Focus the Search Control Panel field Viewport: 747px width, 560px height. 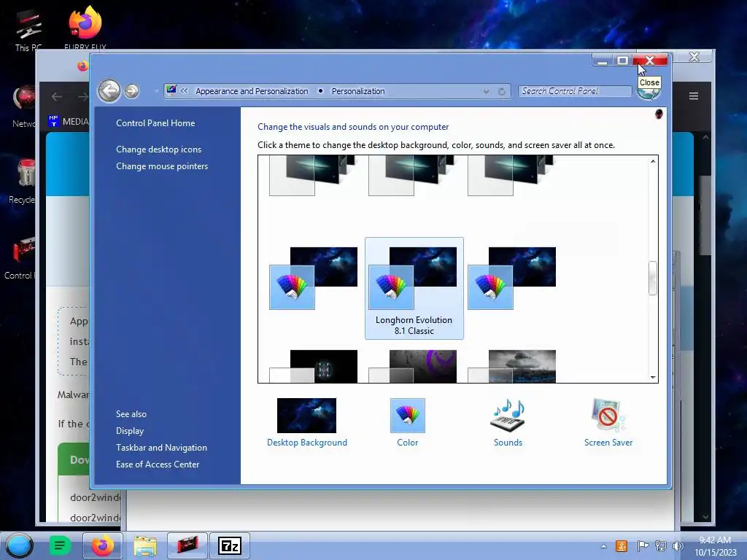pyautogui.click(x=575, y=91)
